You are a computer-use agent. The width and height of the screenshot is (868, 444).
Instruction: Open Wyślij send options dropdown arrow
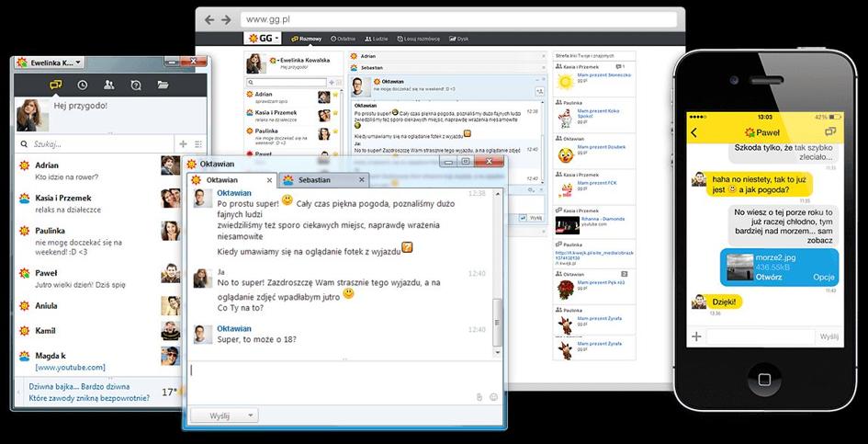coord(250,416)
